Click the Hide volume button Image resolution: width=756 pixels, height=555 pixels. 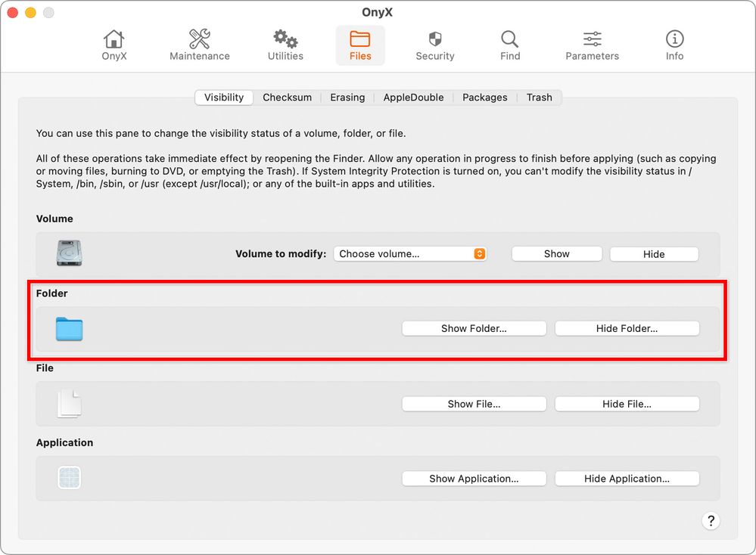click(x=654, y=254)
